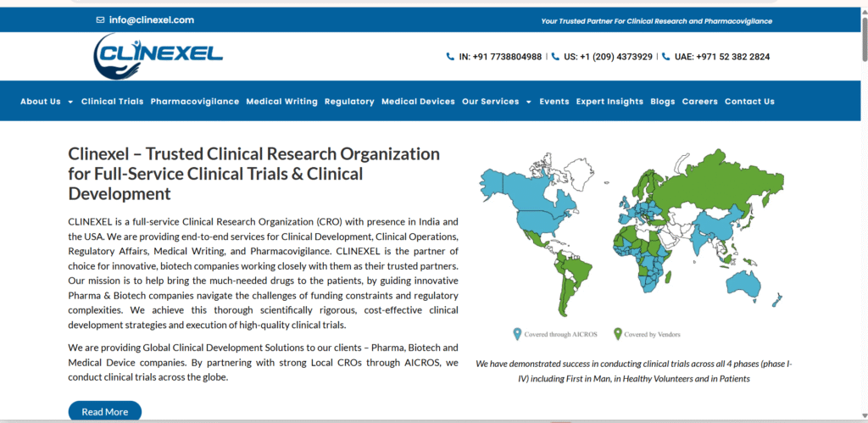Click the phone icon before the UAE number
This screenshot has height=423, width=868.
click(665, 57)
